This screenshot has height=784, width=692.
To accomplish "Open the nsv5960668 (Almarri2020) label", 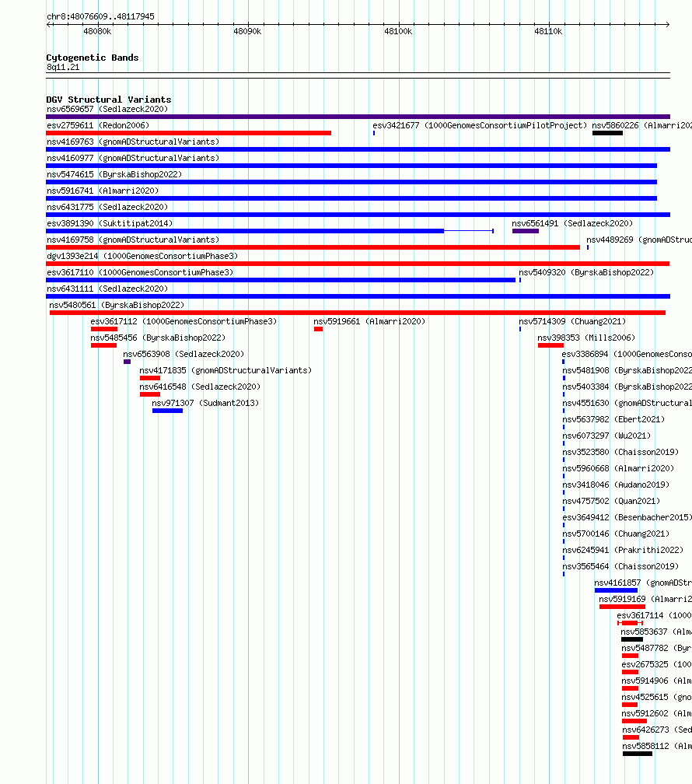I will coord(618,468).
